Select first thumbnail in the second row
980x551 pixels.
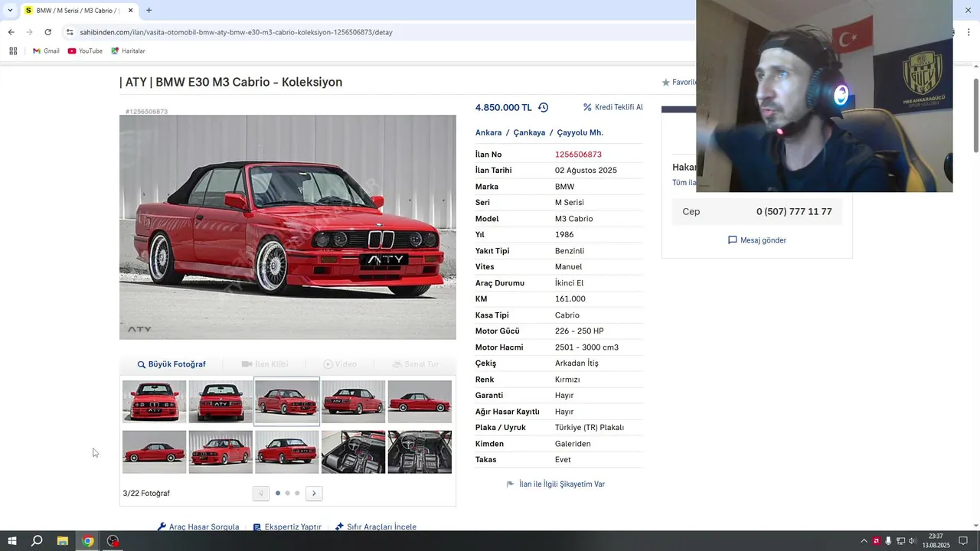[154, 452]
